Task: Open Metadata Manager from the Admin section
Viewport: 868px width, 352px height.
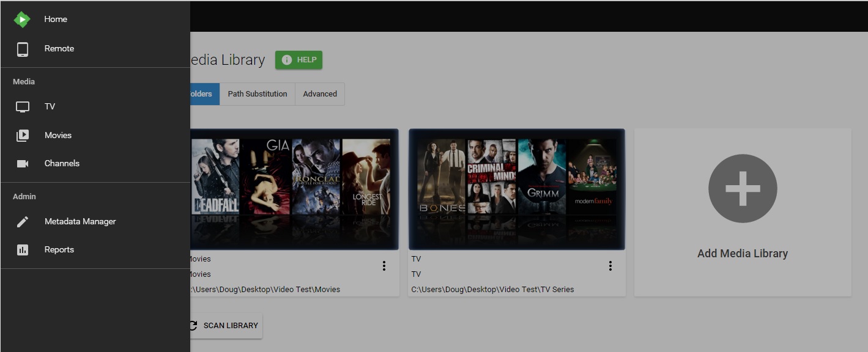Action: (x=80, y=222)
